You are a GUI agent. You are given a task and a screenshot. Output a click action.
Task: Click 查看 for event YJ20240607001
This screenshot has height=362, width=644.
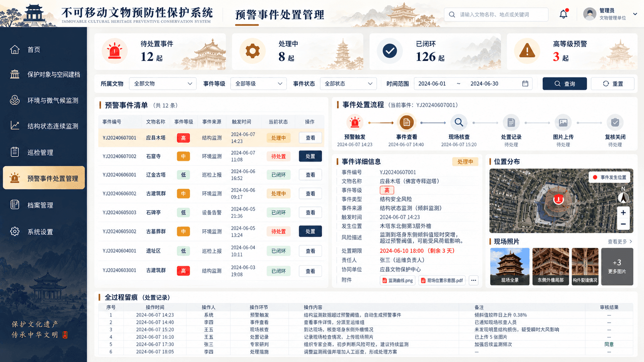(x=310, y=138)
